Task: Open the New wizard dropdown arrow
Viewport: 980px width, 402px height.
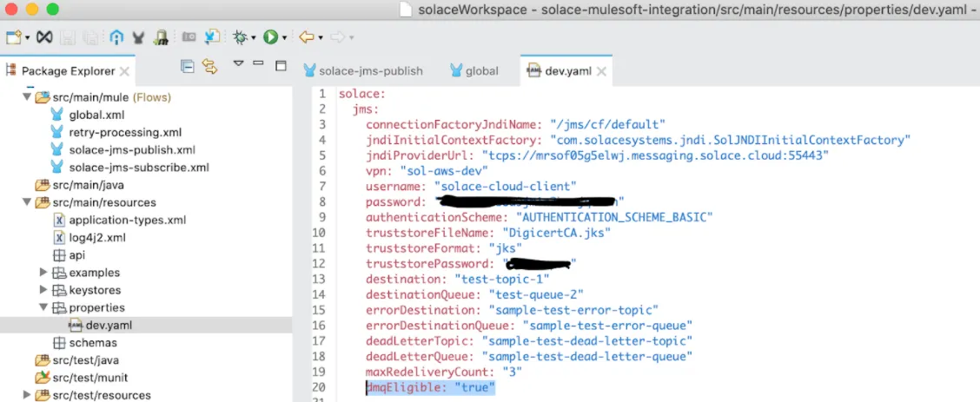Action: (x=28, y=38)
